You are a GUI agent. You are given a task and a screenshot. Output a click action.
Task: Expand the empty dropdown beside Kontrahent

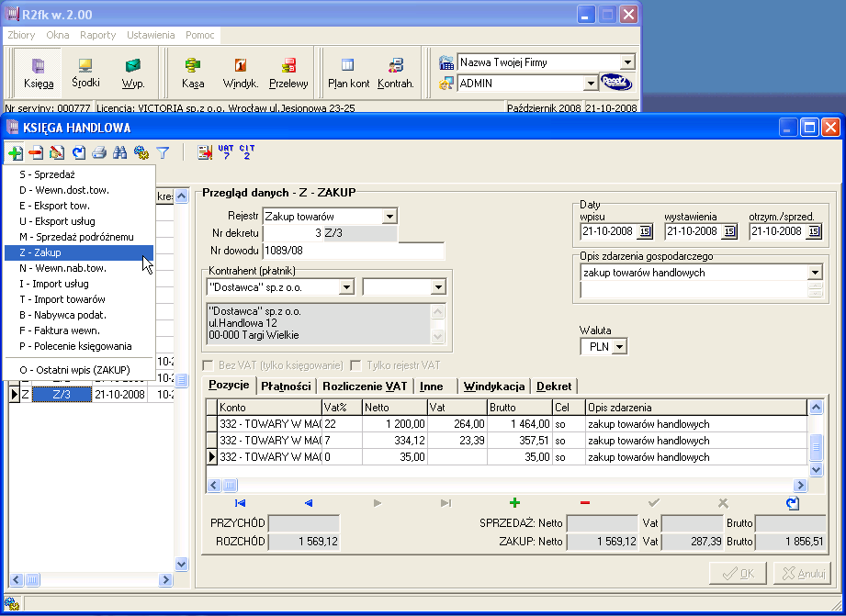tap(437, 287)
